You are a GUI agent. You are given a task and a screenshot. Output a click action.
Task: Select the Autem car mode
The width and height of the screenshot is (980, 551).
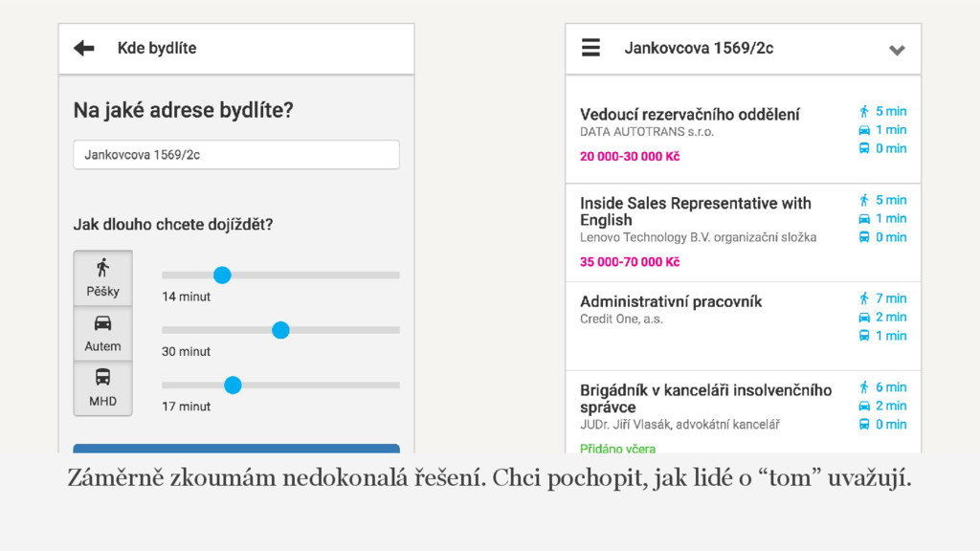pyautogui.click(x=102, y=332)
